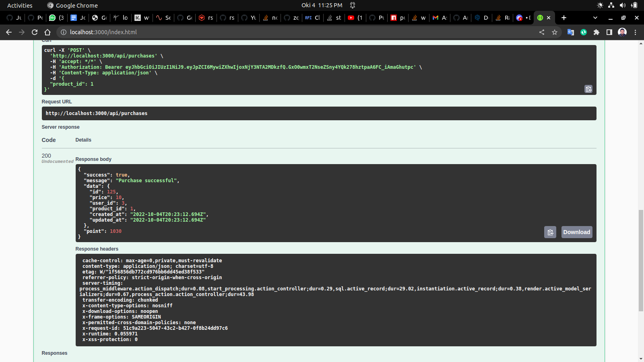Open the brightness indicator in top bar
Image resolution: width=644 pixels, height=362 pixels.
[600, 5]
